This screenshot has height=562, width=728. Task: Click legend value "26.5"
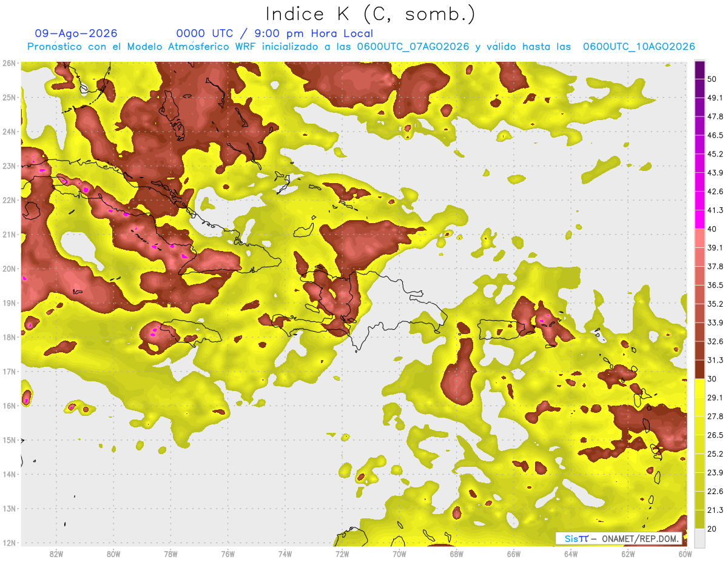tap(715, 435)
